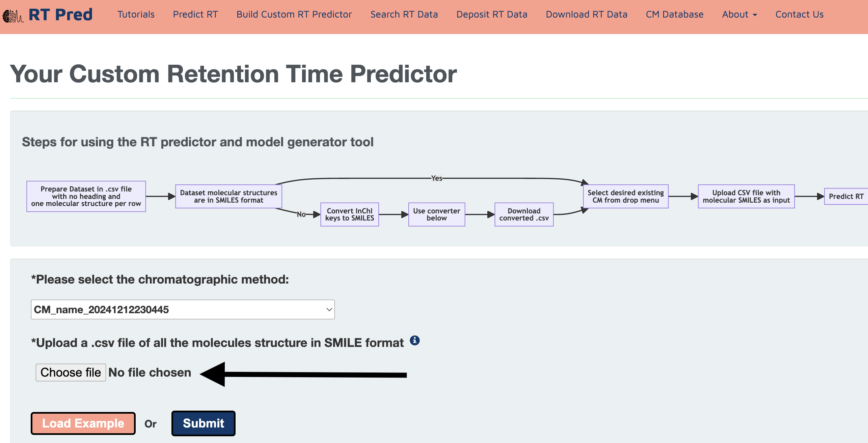Open the CM Database page
This screenshot has height=443, width=868.
675,14
